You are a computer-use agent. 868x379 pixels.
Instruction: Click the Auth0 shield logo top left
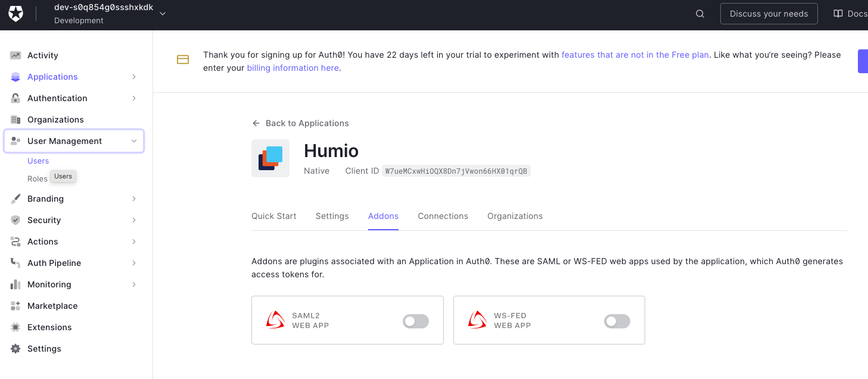tap(14, 13)
